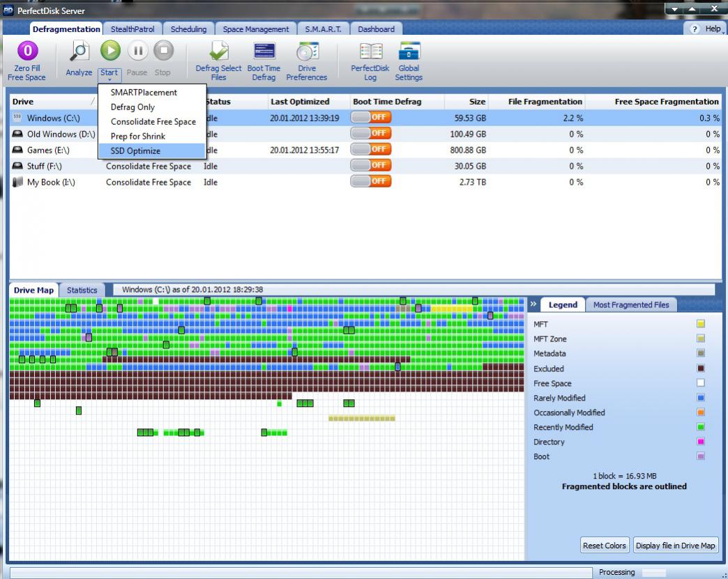
Task: Select the Defragmentation tab
Action: click(x=66, y=29)
